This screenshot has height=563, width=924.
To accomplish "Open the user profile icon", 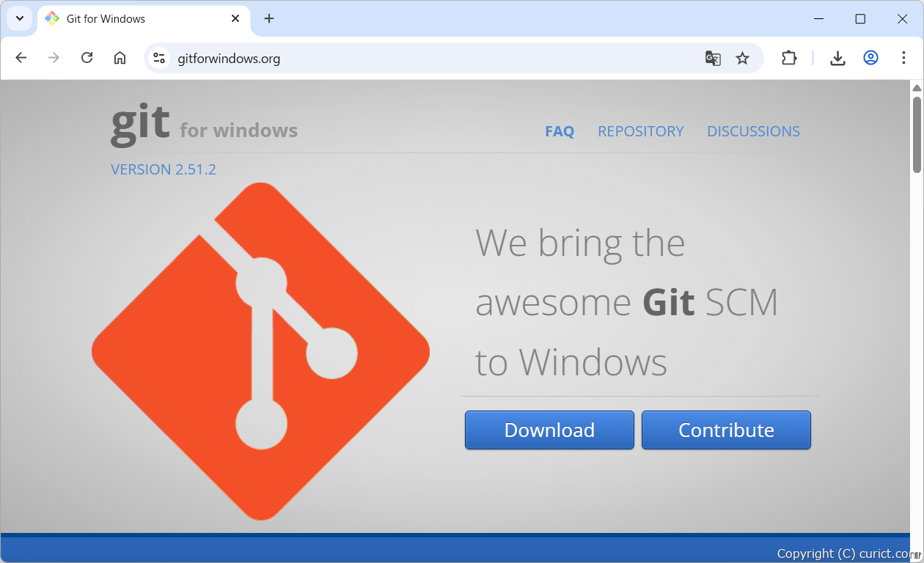I will tap(870, 58).
